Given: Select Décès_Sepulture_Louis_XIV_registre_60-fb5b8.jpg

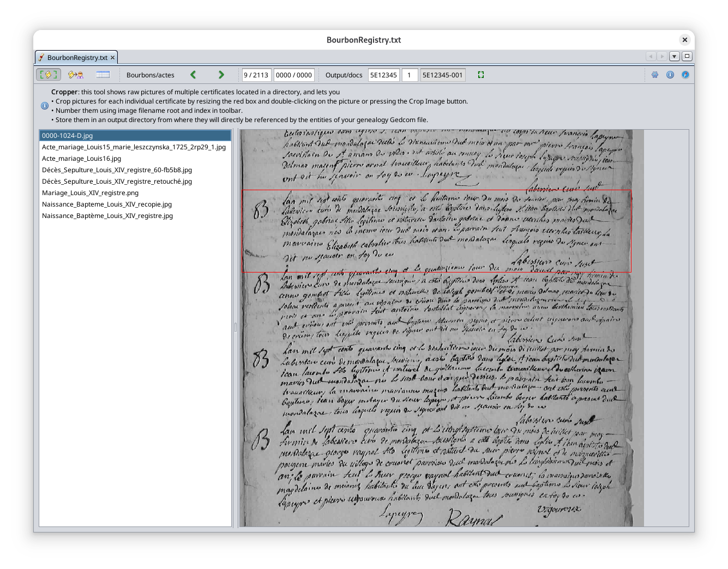Looking at the screenshot, I should (x=135, y=170).
